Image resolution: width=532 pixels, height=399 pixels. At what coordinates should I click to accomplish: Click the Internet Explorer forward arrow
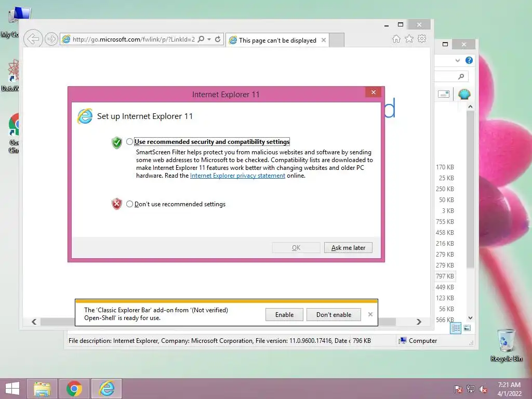click(x=51, y=39)
